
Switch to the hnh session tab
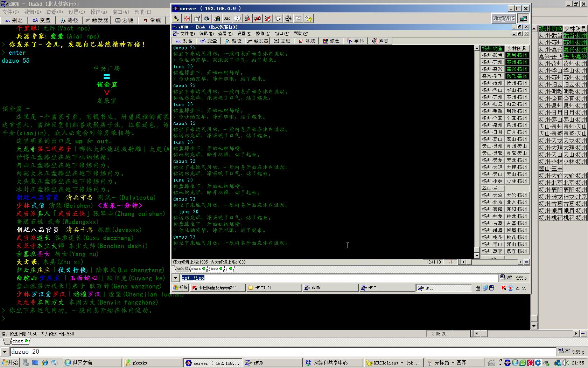point(182,269)
